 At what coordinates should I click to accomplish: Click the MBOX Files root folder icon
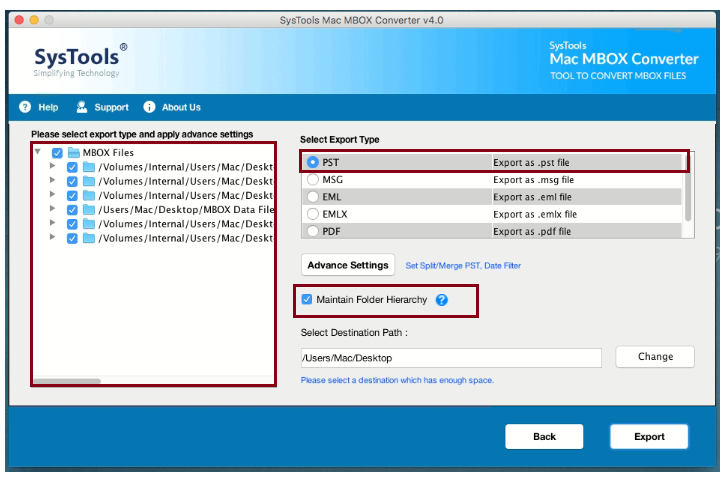pos(74,152)
